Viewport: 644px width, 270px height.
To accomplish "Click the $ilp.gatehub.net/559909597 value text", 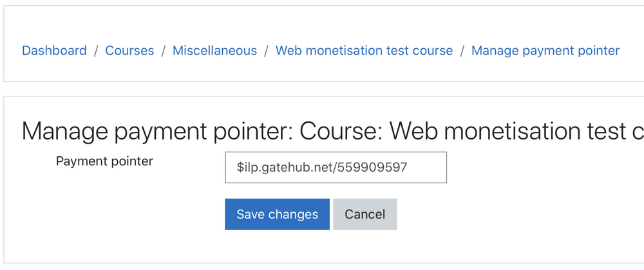I will click(x=321, y=168).
